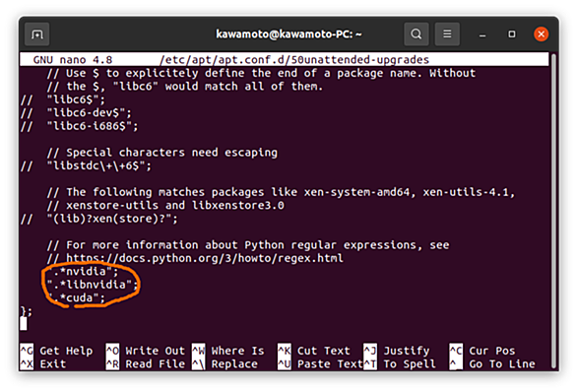Minimize the terminal window
Image resolution: width=577 pixels, height=392 pixels.
[x=482, y=34]
